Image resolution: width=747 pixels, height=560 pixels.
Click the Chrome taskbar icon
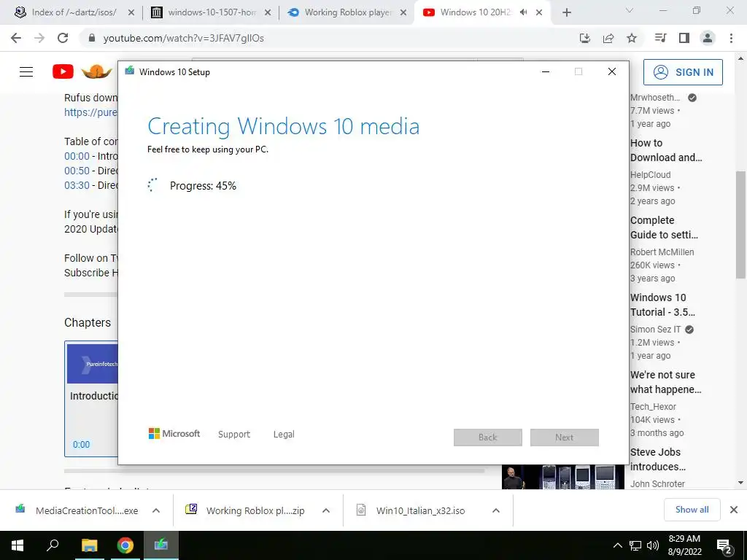point(125,545)
